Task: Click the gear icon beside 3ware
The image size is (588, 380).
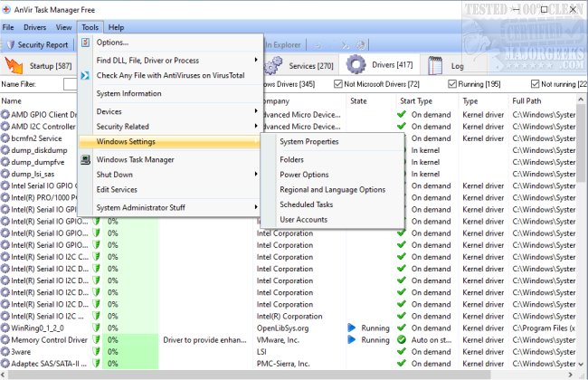Action: (5, 352)
